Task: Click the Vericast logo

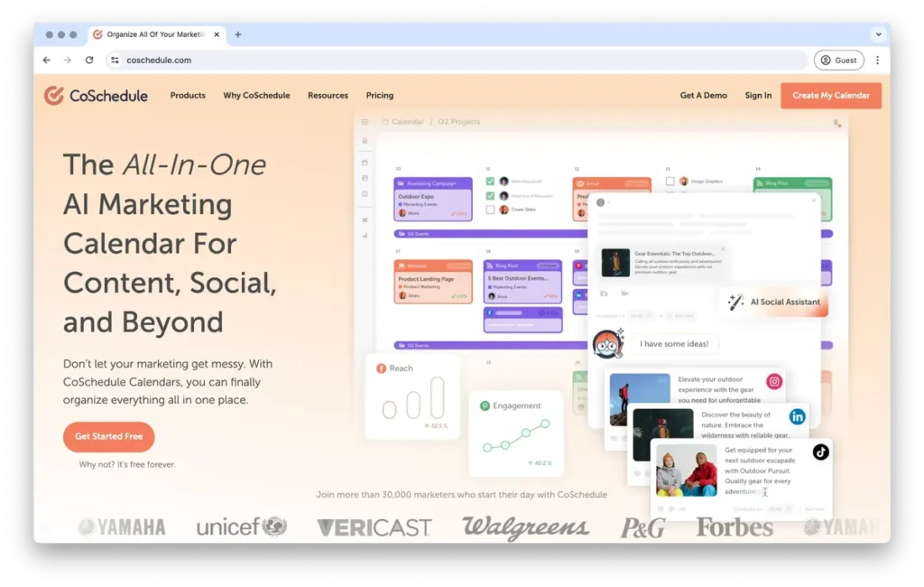Action: tap(374, 527)
